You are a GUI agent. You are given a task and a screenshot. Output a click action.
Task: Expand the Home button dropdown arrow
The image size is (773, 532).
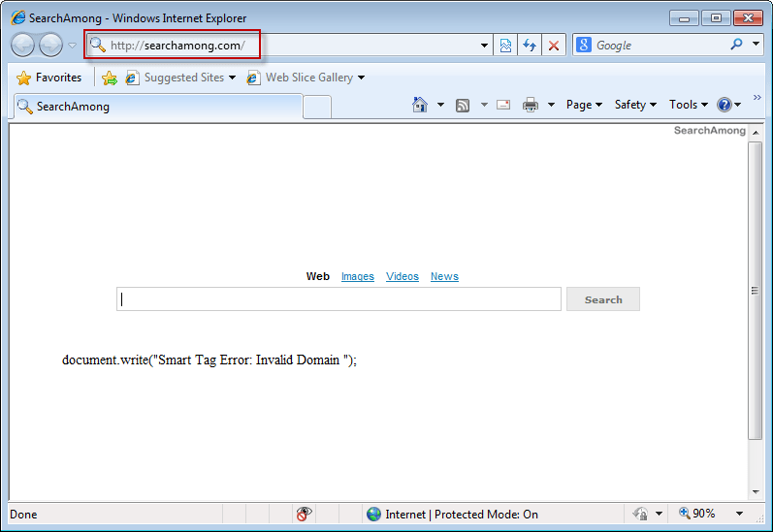[x=440, y=105]
